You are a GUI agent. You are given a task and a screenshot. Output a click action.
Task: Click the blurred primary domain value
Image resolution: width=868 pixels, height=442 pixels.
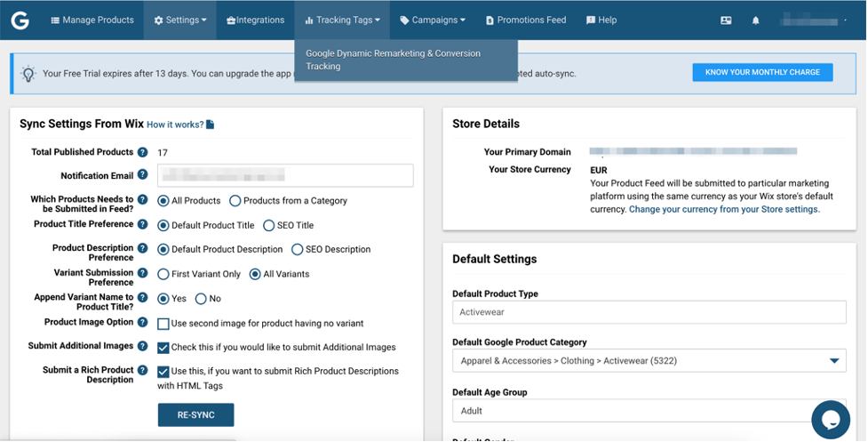tap(693, 151)
